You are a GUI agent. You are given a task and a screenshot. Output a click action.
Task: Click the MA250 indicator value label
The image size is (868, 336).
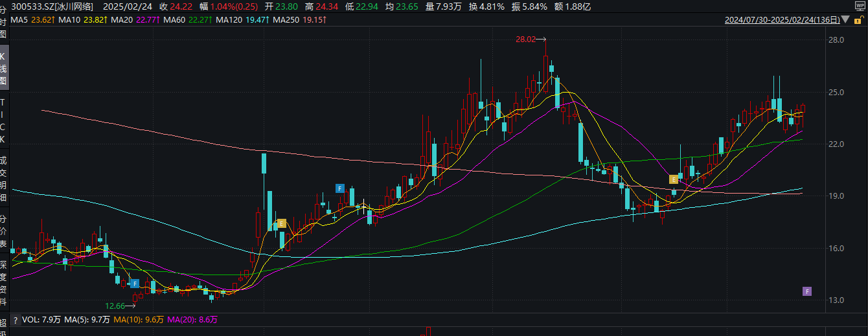(x=296, y=21)
